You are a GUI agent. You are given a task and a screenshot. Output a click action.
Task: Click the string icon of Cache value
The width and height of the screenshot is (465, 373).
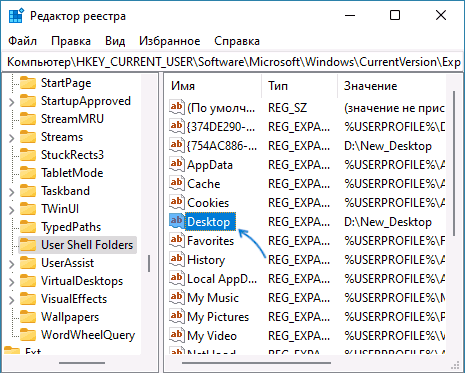pyautogui.click(x=177, y=184)
